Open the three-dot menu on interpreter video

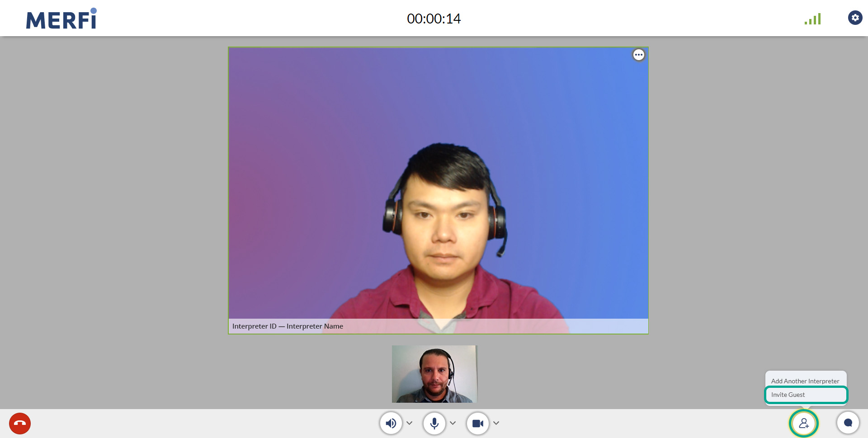(639, 55)
